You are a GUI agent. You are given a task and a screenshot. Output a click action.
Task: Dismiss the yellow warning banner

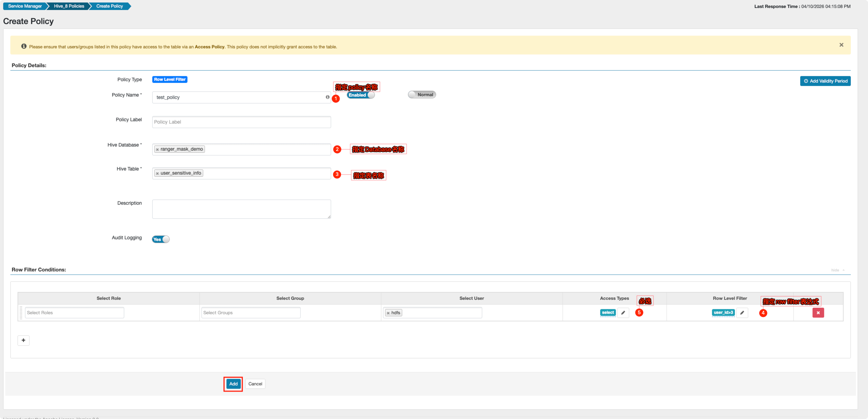(841, 45)
